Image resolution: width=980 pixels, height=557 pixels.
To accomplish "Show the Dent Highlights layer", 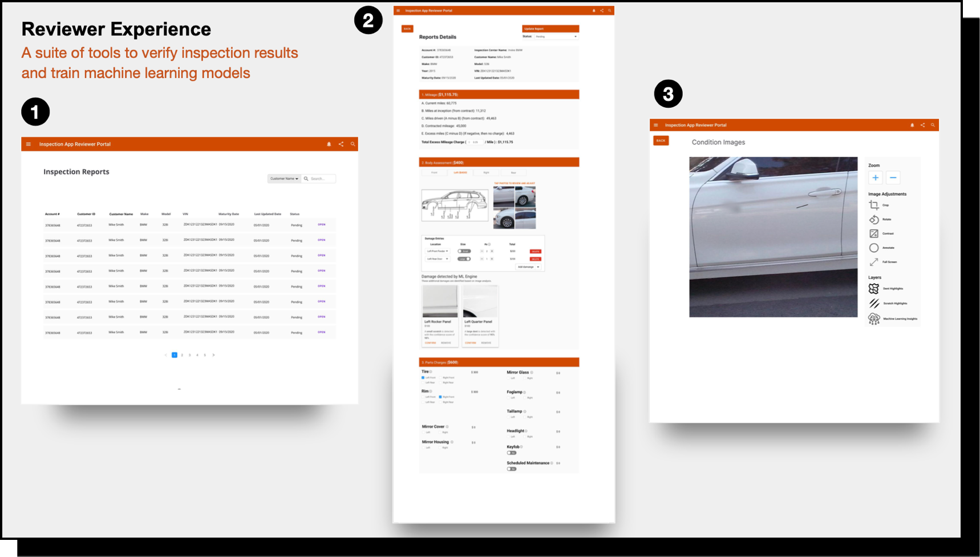I will [874, 289].
